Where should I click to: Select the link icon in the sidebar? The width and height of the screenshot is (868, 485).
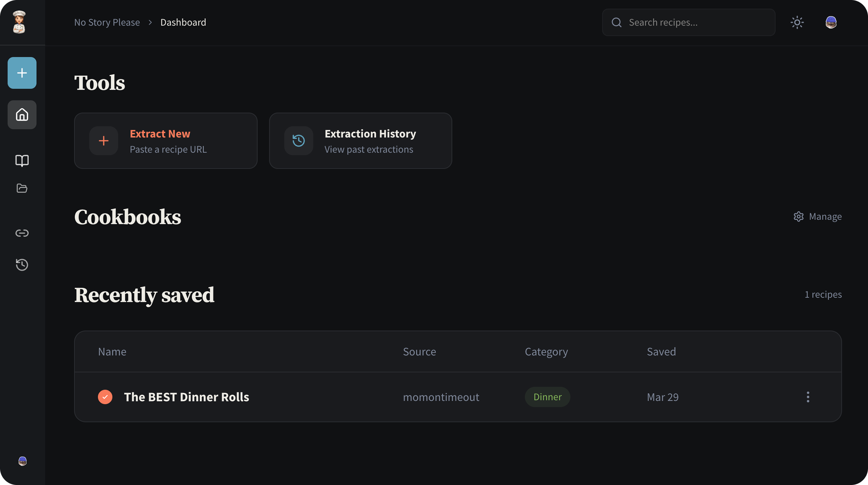point(22,233)
